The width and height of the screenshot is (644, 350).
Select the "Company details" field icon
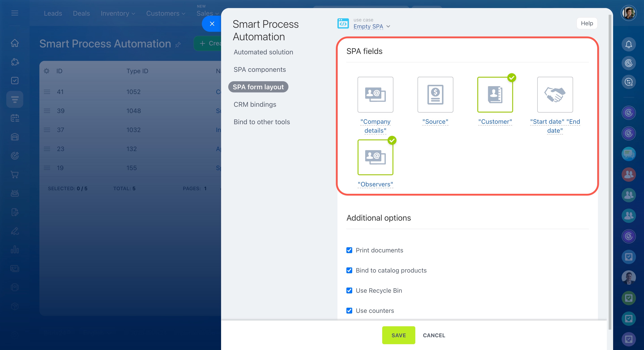pos(375,94)
